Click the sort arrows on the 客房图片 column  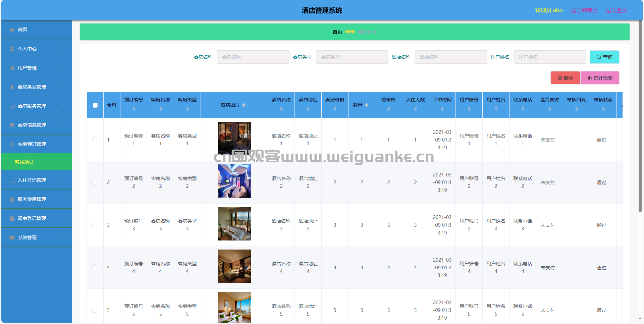point(244,105)
